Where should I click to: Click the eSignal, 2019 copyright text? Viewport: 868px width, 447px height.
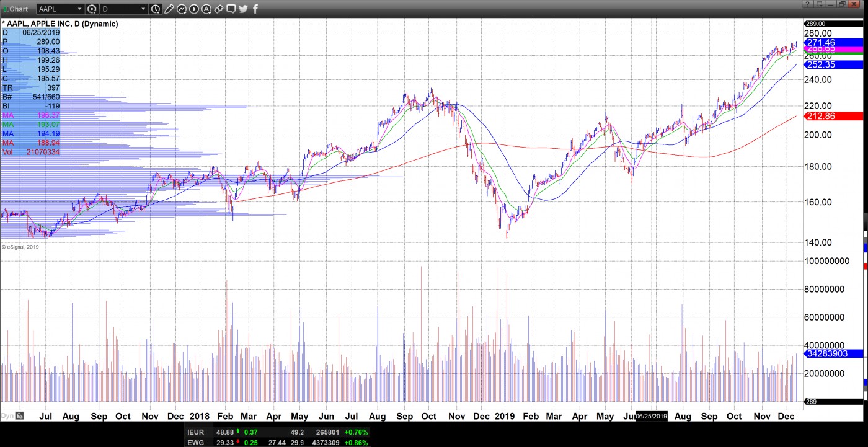[x=20, y=247]
